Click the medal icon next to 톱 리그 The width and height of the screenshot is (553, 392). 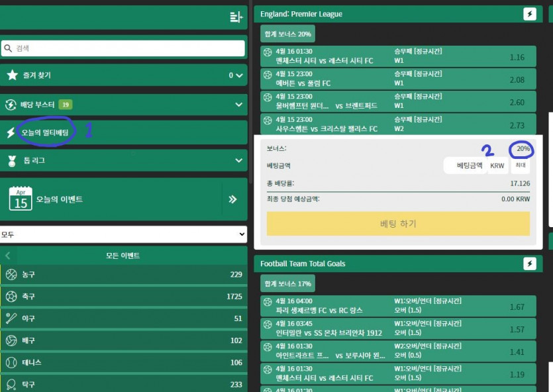pyautogui.click(x=12, y=161)
